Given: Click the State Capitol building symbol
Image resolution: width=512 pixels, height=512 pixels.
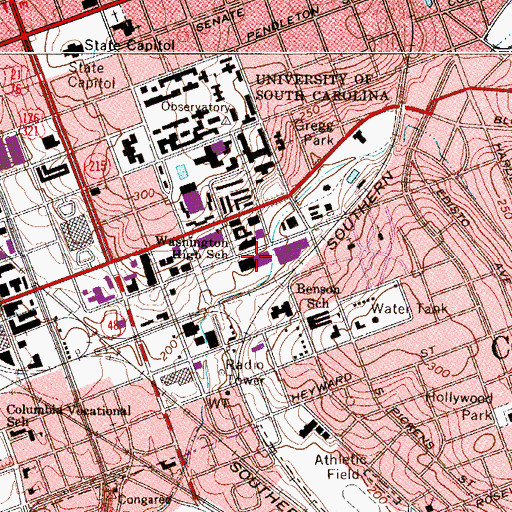Looking at the screenshot, I should click(x=74, y=49).
